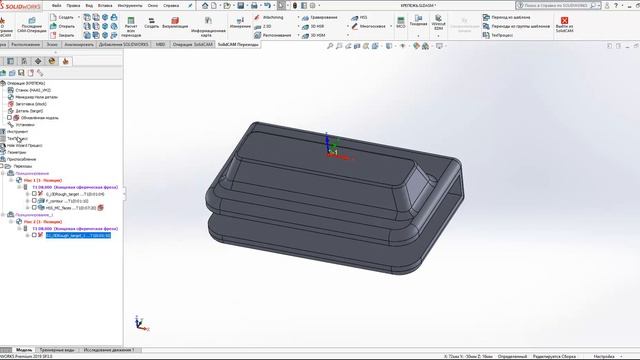The height and width of the screenshot is (360, 640).
Task: Collapse the second Позиционирование_1 node
Action: click(3, 215)
